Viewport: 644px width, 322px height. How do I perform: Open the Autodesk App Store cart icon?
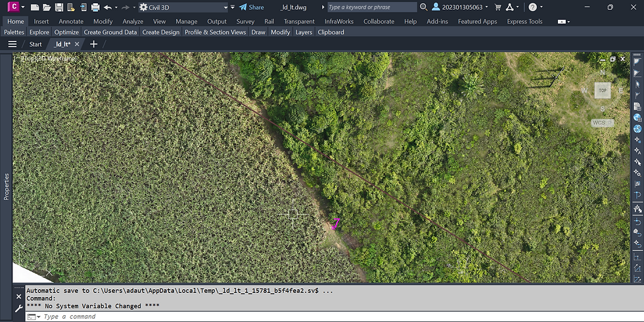point(497,7)
